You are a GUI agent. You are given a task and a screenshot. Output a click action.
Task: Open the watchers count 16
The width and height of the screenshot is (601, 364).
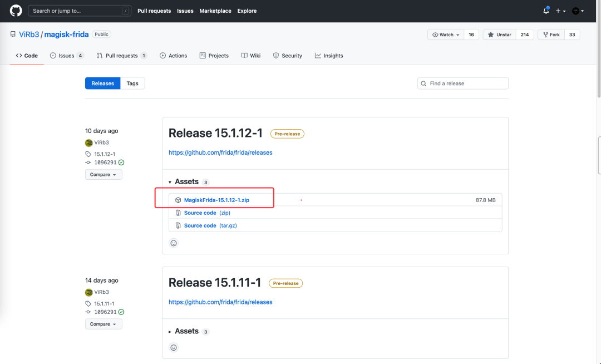pyautogui.click(x=471, y=35)
